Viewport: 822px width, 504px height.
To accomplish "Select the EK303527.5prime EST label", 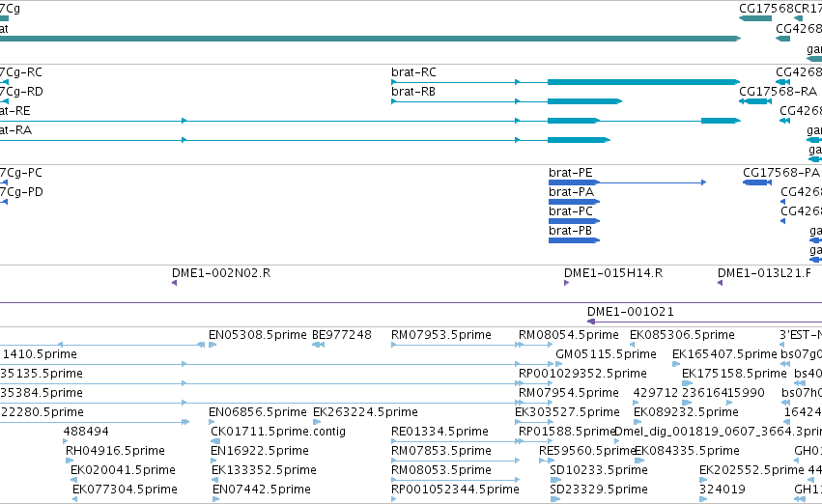I will (x=567, y=412).
